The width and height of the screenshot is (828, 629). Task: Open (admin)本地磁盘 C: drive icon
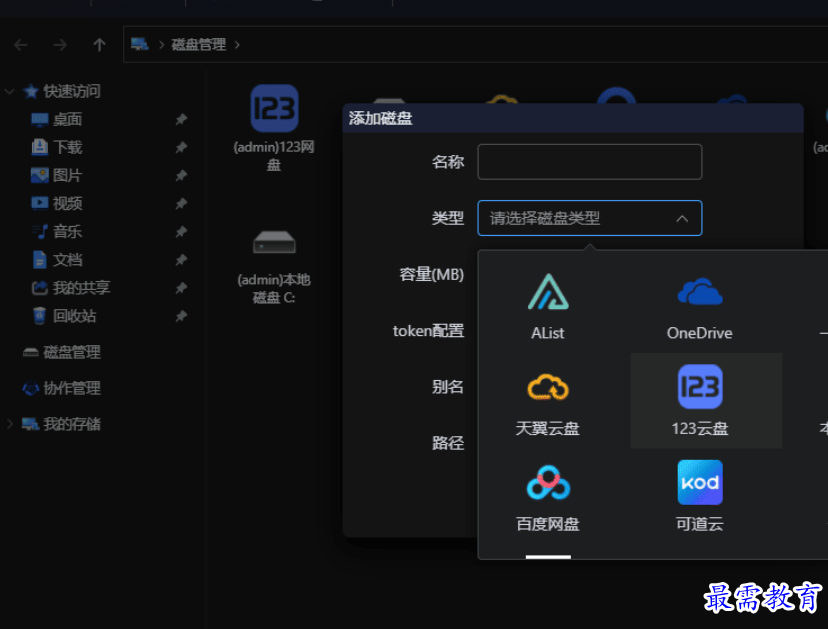(274, 242)
